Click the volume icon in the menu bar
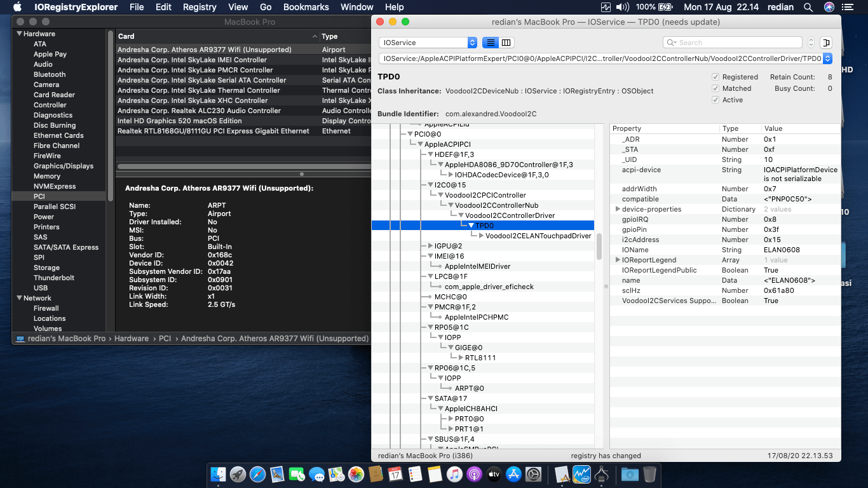868x488 pixels. pyautogui.click(x=623, y=7)
